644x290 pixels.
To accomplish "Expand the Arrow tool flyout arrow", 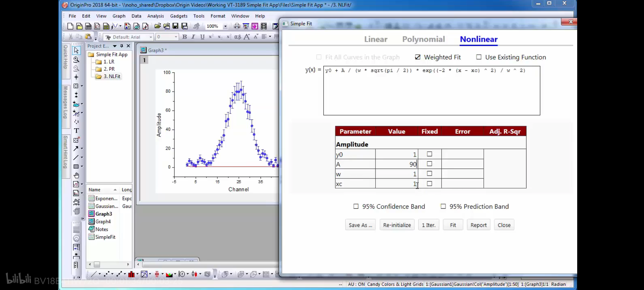I will point(82,148).
